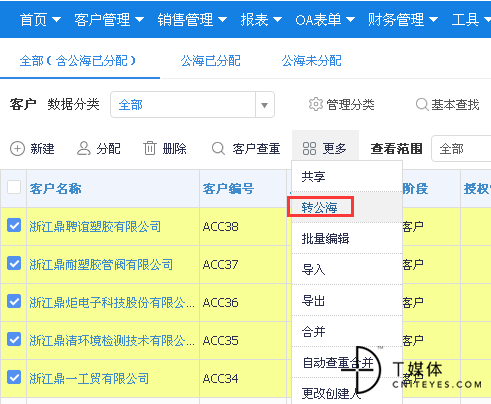Image resolution: width=491 pixels, height=404 pixels.
Task: Switch to the 公海已分配 tab
Action: point(211,61)
